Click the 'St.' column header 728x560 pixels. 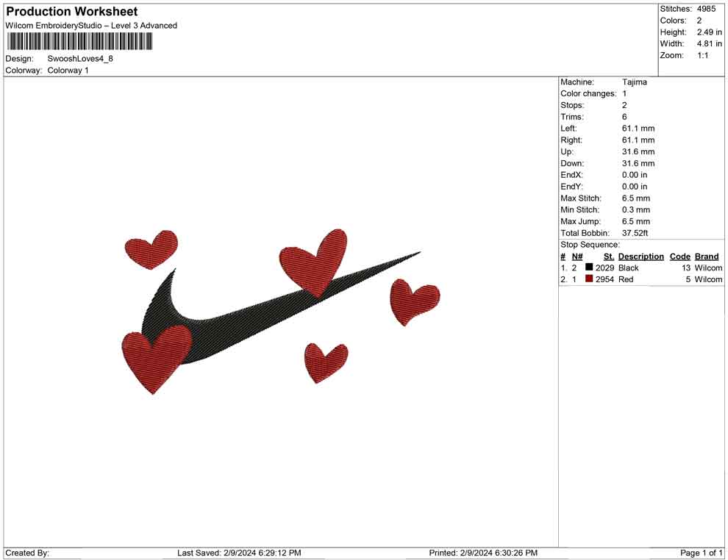609,256
